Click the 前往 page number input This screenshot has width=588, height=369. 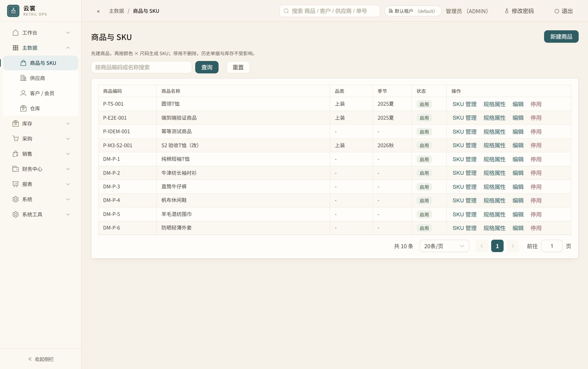(552, 246)
